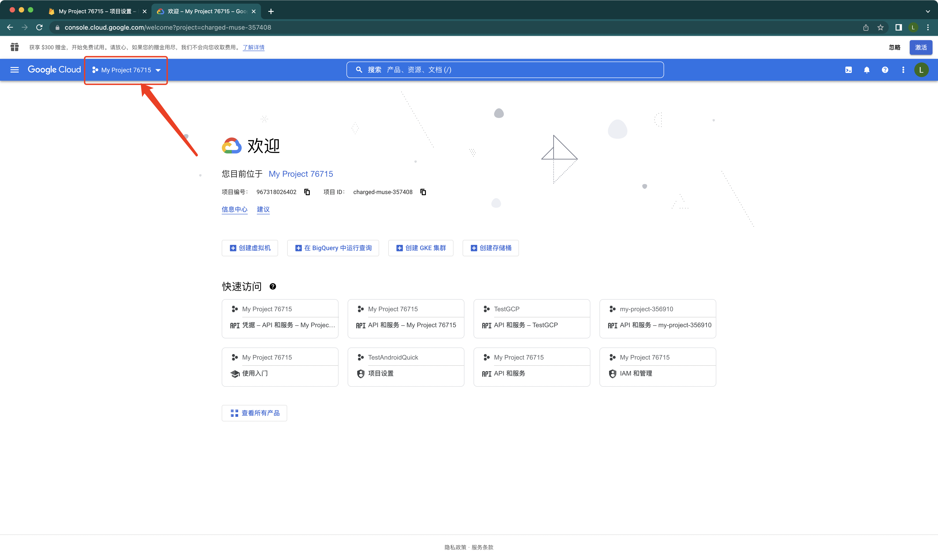Open a new browser tab
Image resolution: width=938 pixels, height=560 pixels.
[271, 11]
